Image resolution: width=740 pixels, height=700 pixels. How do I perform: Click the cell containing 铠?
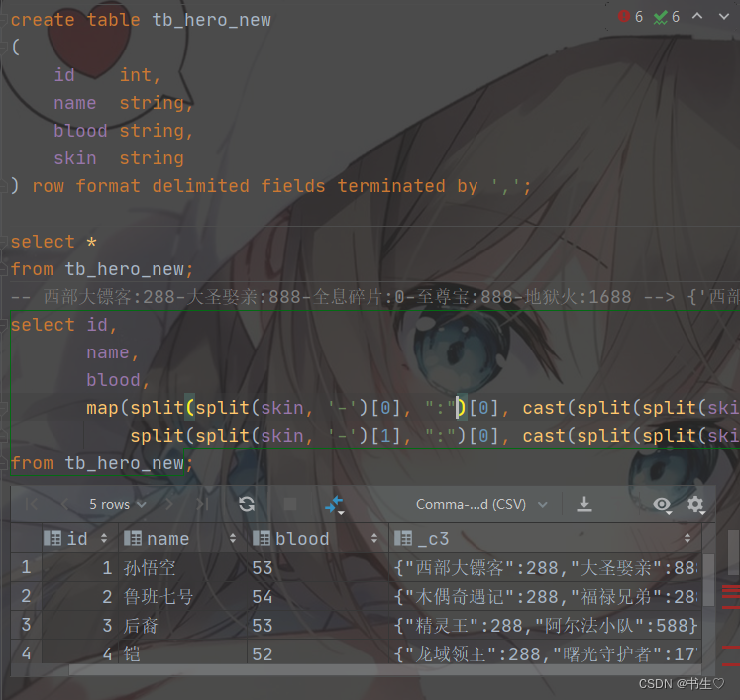coord(182,653)
